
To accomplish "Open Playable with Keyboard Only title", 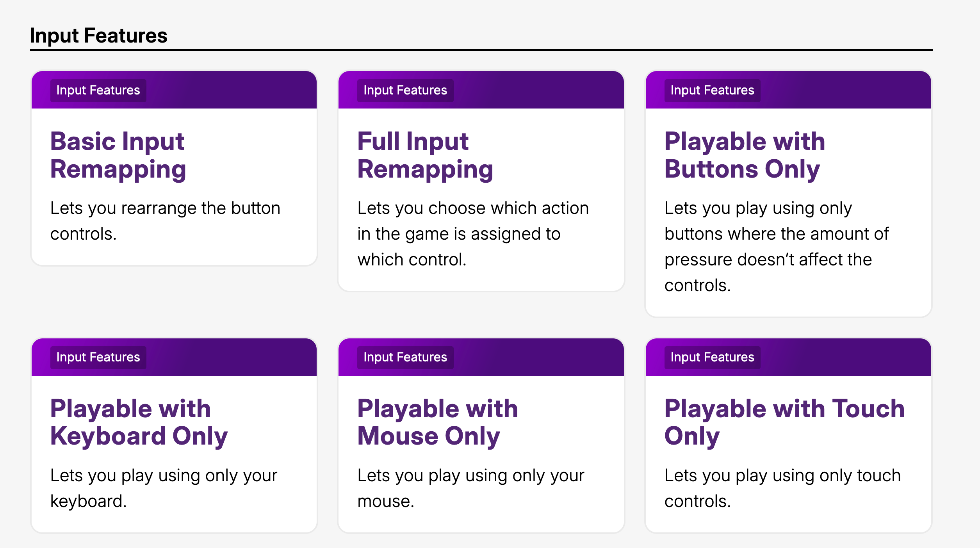I will pos(139,422).
